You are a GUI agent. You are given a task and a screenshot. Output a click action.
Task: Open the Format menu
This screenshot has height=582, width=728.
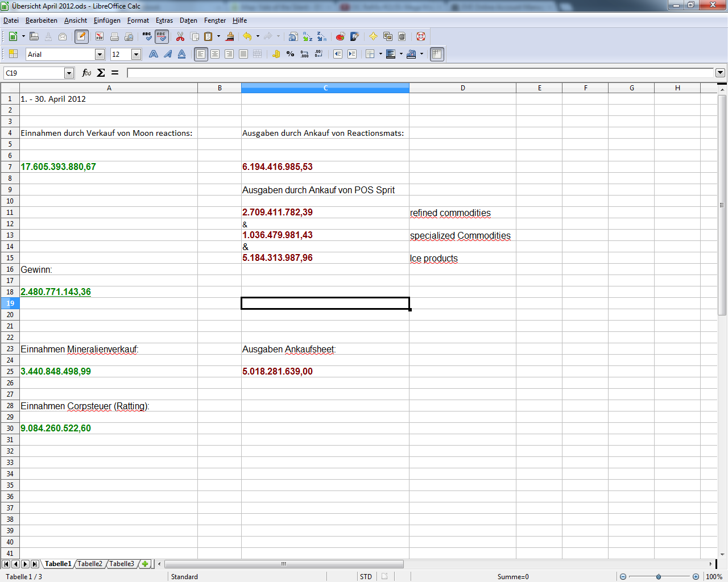click(138, 20)
